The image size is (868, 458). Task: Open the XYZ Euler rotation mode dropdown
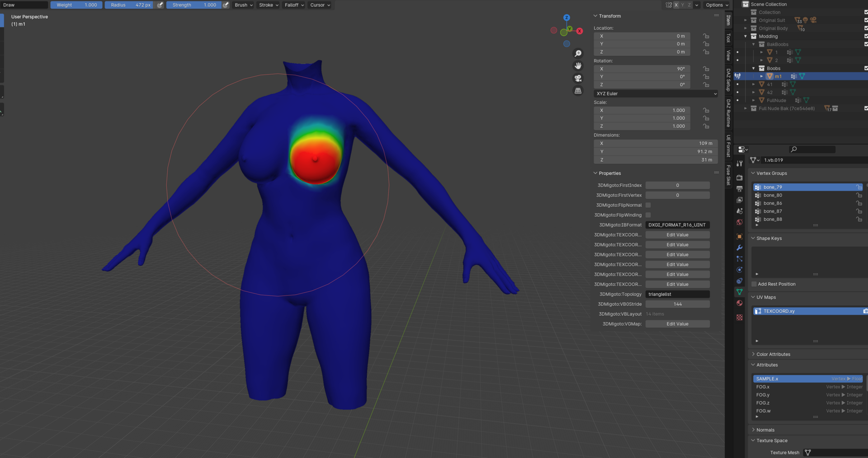coord(656,93)
